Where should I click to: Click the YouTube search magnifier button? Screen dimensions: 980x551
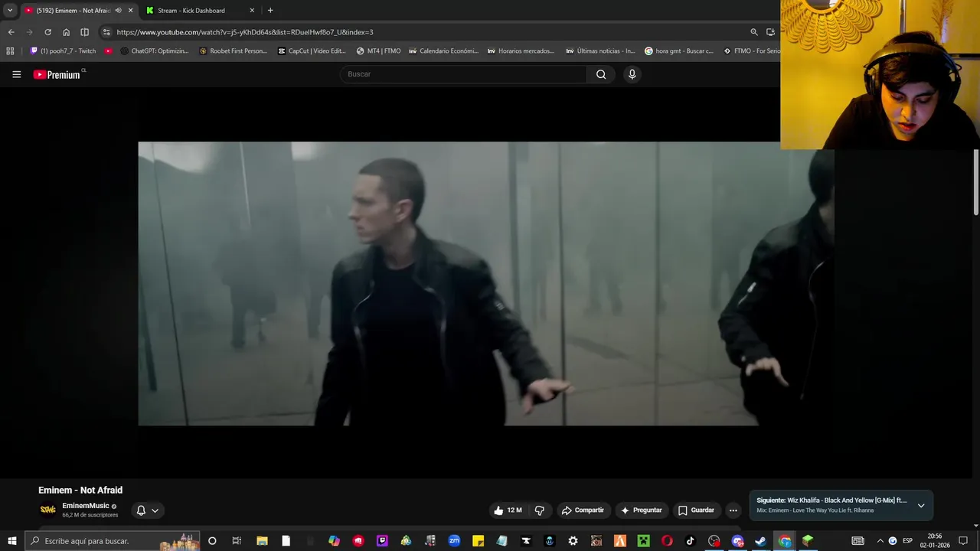(601, 74)
